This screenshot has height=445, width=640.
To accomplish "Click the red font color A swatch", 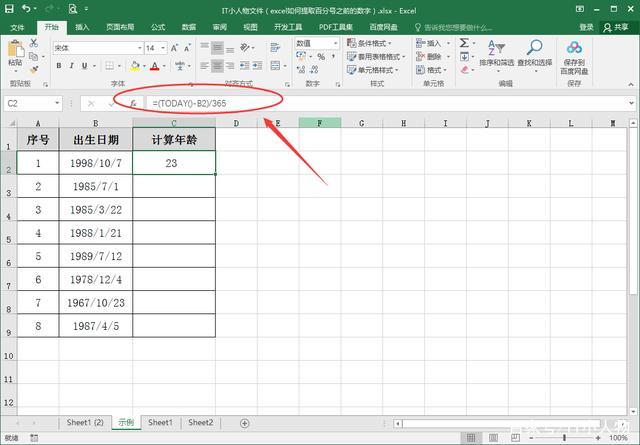I will [155, 65].
